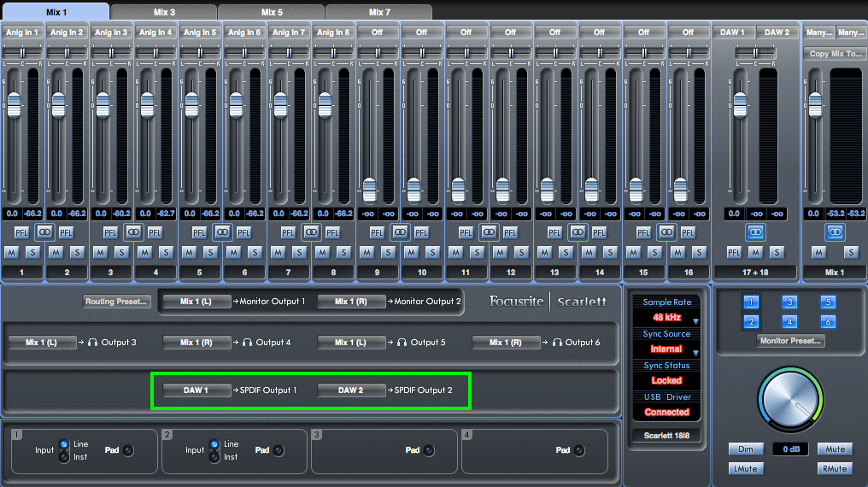The width and height of the screenshot is (868, 487).
Task: Toggle the Dim monitor button
Action: tap(745, 449)
